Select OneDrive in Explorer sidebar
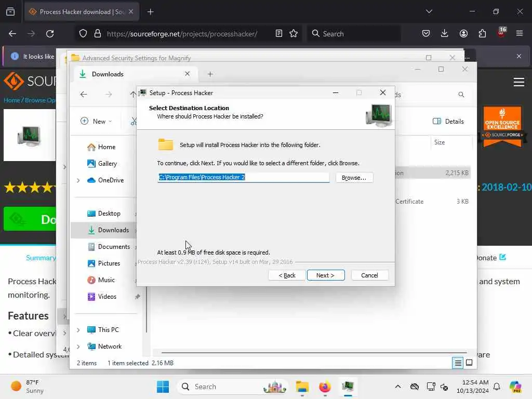The height and width of the screenshot is (399, 532). click(x=105, y=180)
